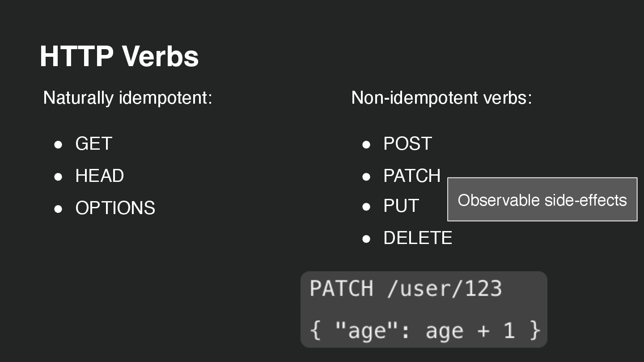This screenshot has height=362, width=644.
Task: Click the bullet point beside OPTIONS
Action: pyautogui.click(x=58, y=209)
